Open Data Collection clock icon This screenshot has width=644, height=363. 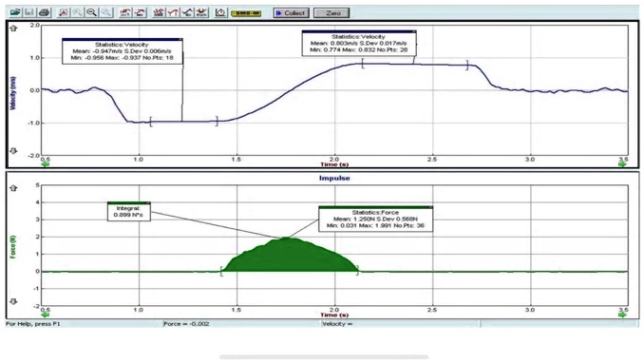(x=220, y=12)
